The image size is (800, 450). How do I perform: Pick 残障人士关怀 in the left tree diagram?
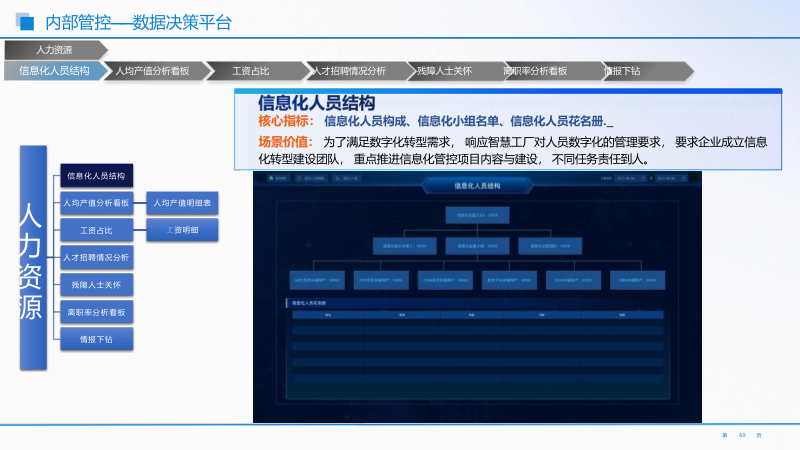click(96, 285)
